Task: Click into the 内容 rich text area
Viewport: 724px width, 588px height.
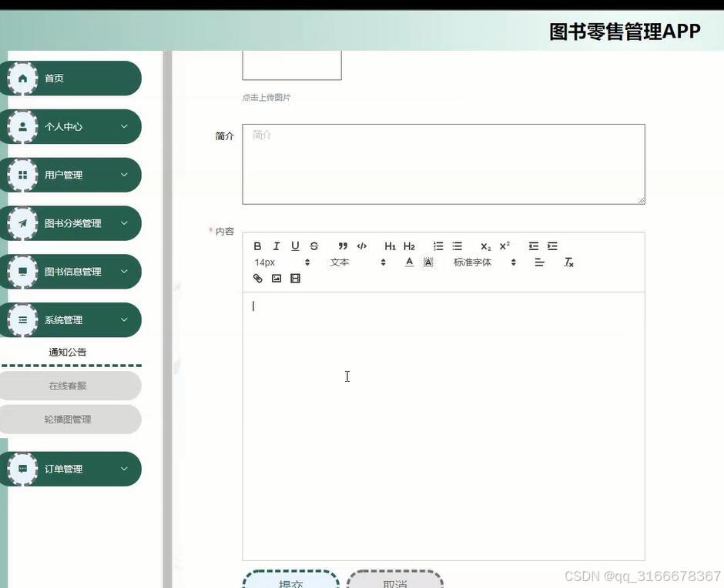Action: 444,426
